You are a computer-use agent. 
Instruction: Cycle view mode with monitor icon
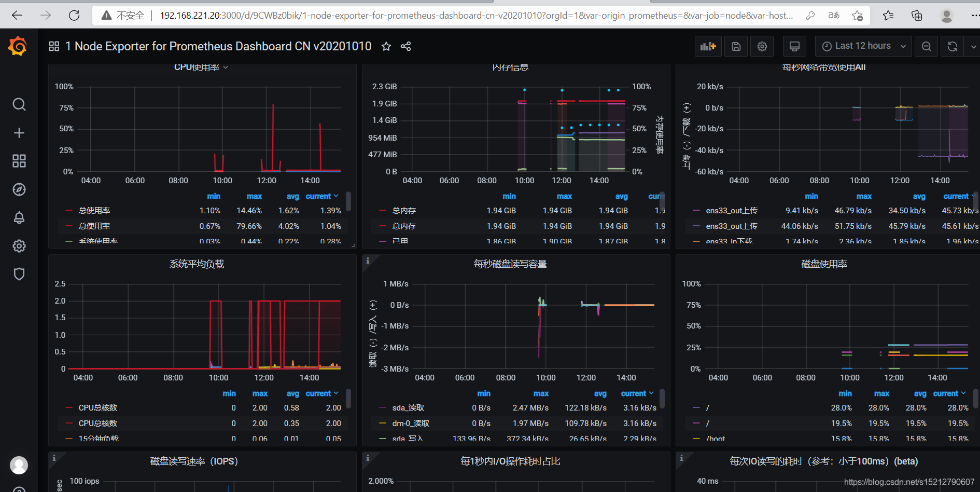point(794,46)
